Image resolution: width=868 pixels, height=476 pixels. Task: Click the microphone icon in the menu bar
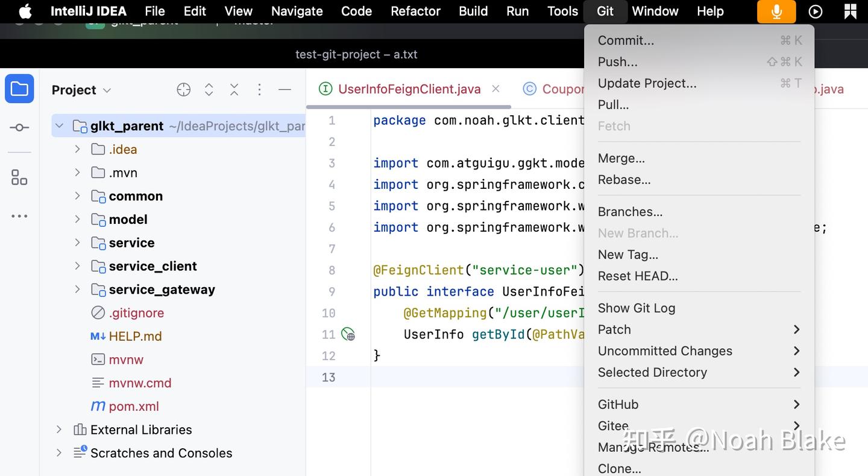[776, 11]
